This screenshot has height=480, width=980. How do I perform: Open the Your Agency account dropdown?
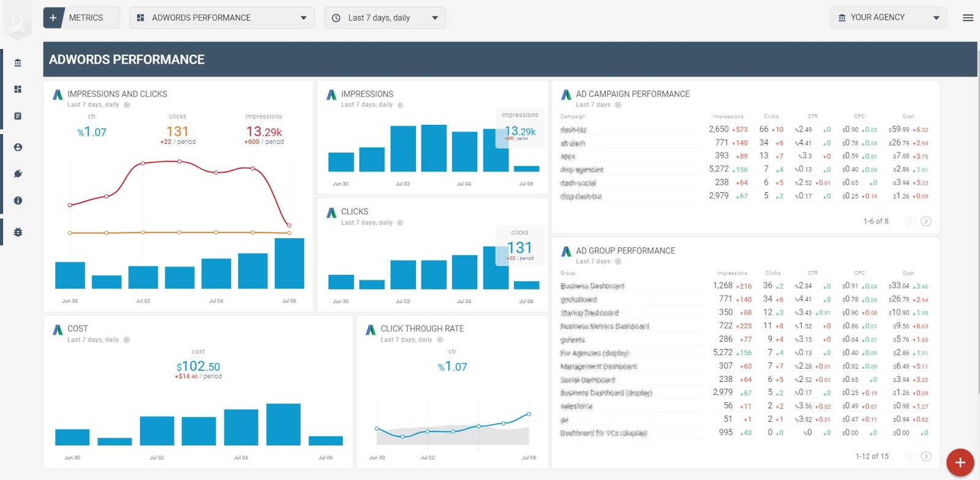pyautogui.click(x=888, y=18)
